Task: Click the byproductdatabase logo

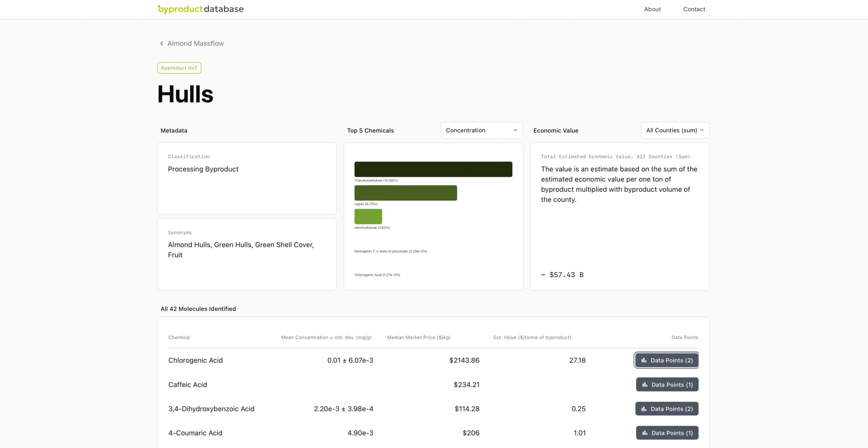Action: tap(200, 9)
